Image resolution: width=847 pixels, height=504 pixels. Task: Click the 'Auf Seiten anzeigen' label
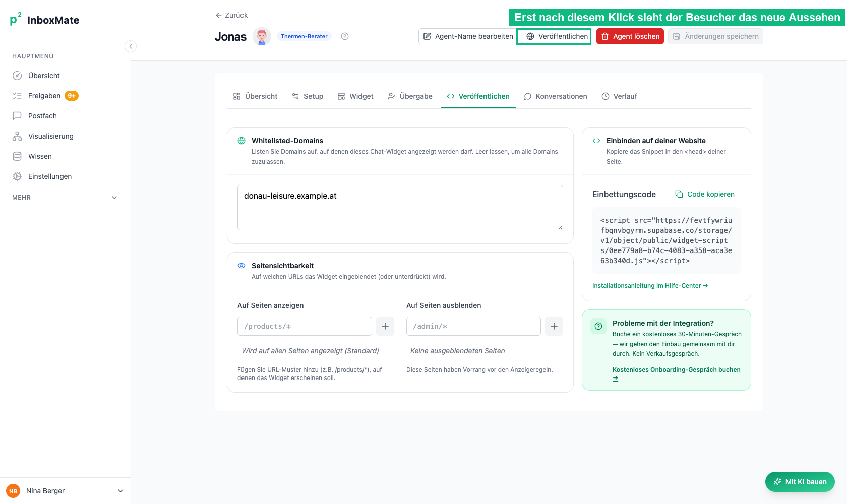(x=271, y=305)
